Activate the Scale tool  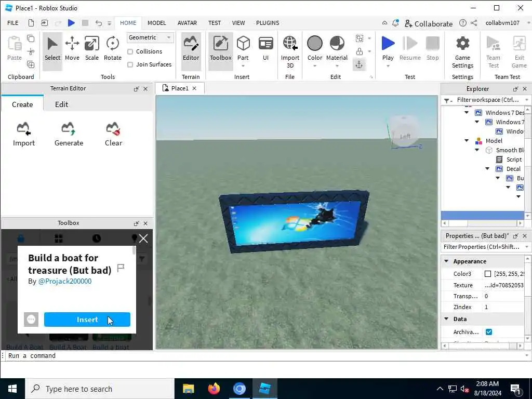[x=91, y=48]
